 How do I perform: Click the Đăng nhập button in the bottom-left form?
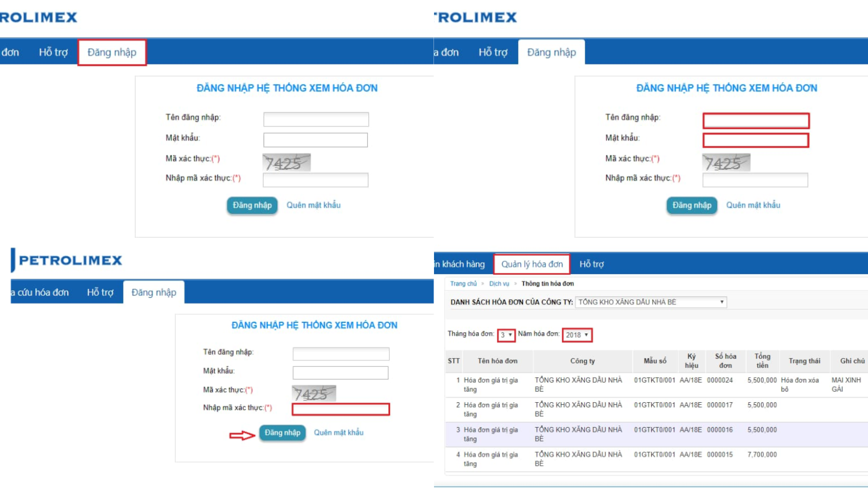[283, 433]
